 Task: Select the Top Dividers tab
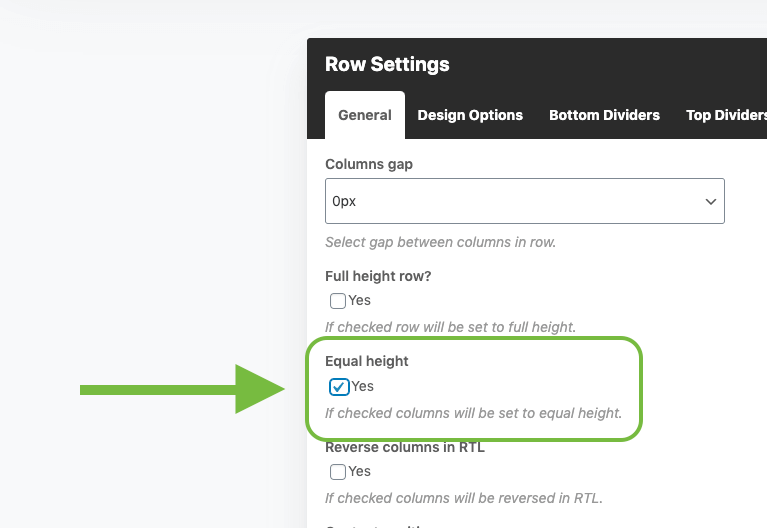(726, 115)
